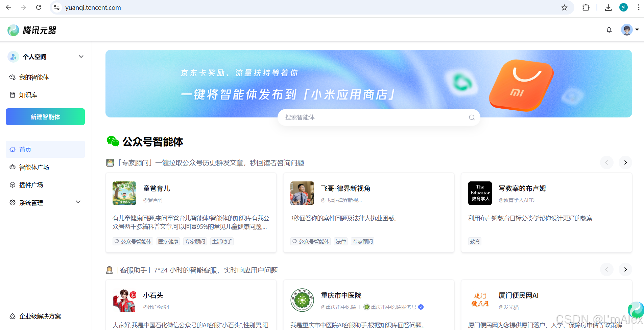The image size is (644, 330).
Task: Open Chrome three-dot menu
Action: point(638,7)
